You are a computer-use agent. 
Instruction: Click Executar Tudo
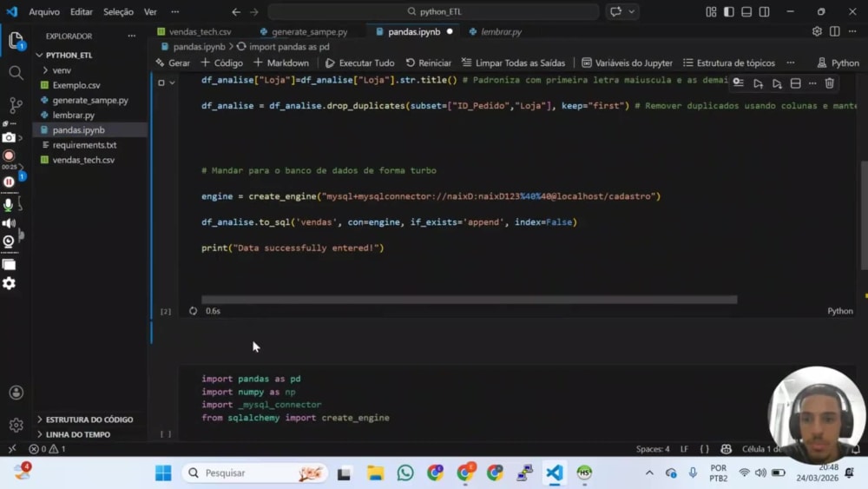tap(360, 63)
